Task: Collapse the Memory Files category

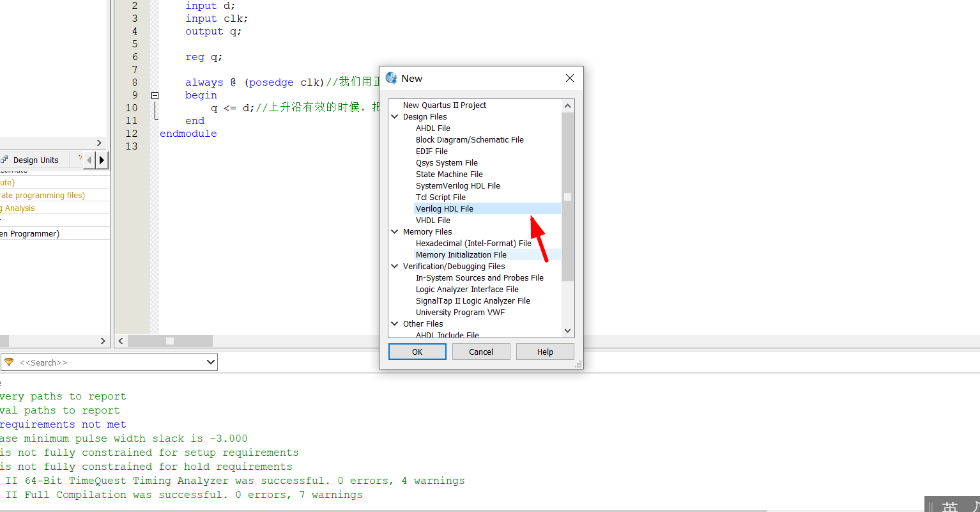Action: coord(395,231)
